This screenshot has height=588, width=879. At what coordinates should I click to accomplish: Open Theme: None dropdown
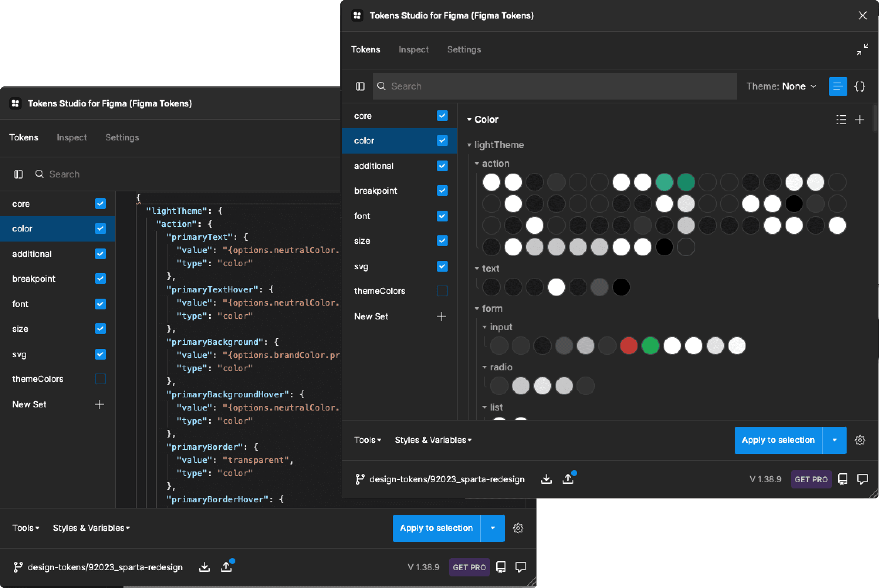(x=781, y=86)
